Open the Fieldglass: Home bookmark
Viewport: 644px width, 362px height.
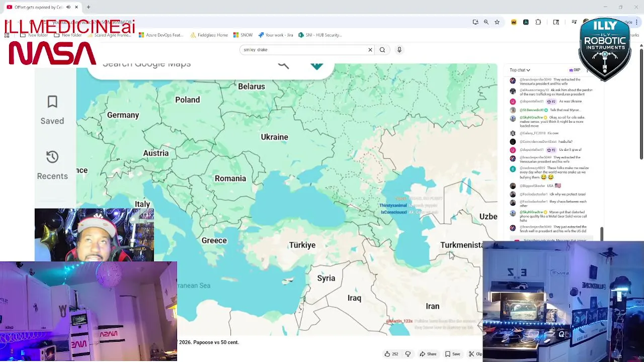[209, 35]
